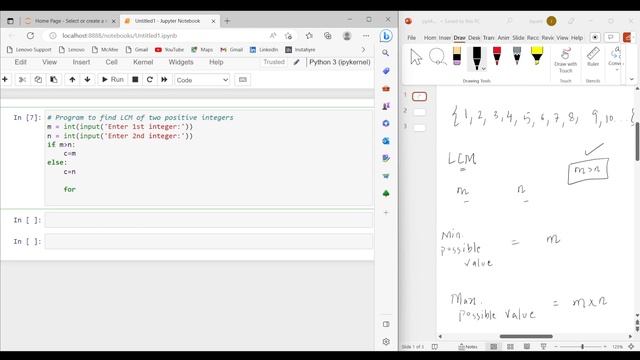Select slide 2 thumbnail

click(x=420, y=112)
